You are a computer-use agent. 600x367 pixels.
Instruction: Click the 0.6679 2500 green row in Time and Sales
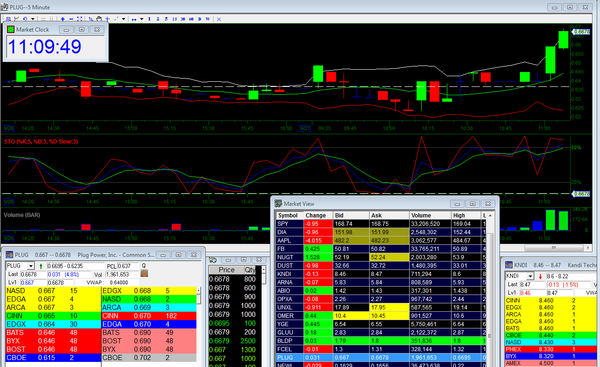click(x=232, y=341)
